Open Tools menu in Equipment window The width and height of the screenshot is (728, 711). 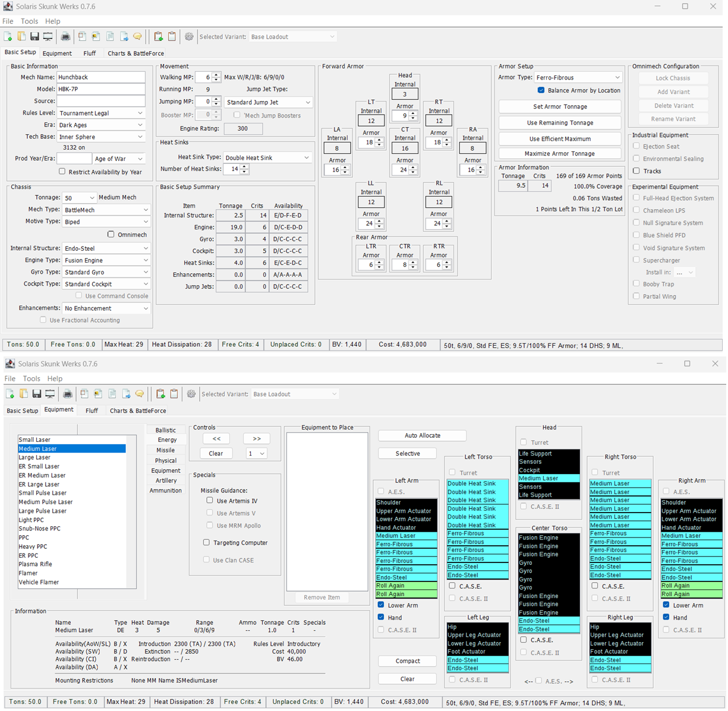31,378
